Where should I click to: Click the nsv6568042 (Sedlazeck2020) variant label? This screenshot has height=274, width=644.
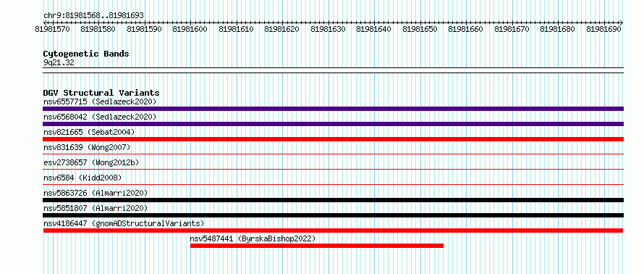coord(100,117)
